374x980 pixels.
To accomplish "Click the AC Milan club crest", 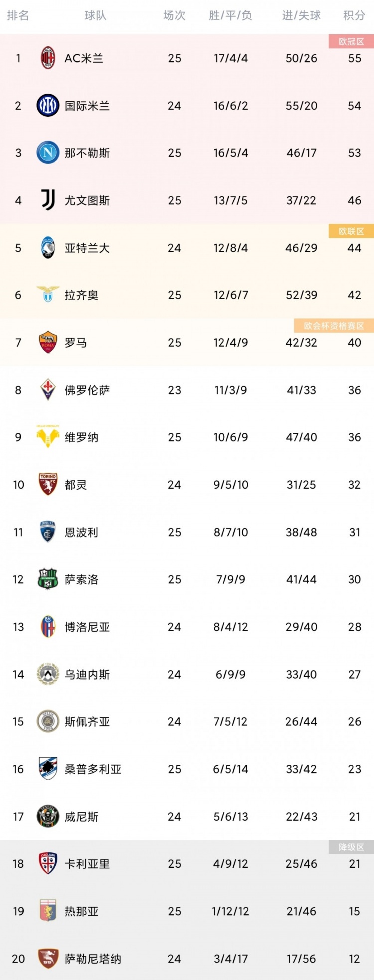I will (48, 58).
